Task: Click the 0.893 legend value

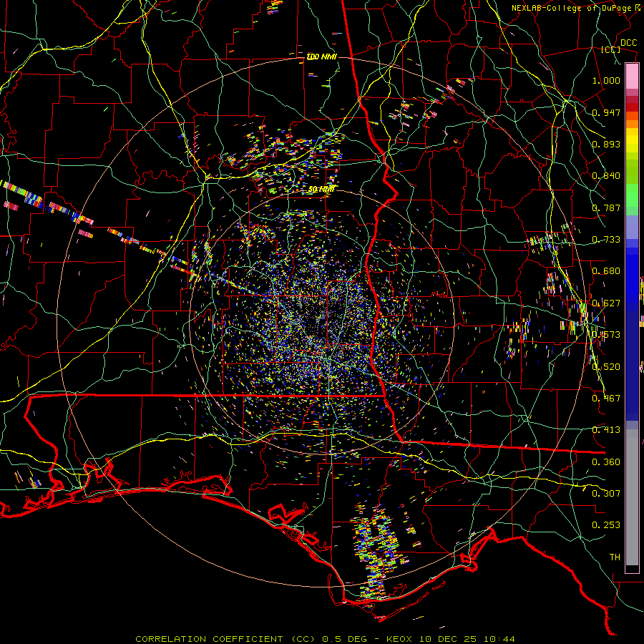Action: click(606, 144)
